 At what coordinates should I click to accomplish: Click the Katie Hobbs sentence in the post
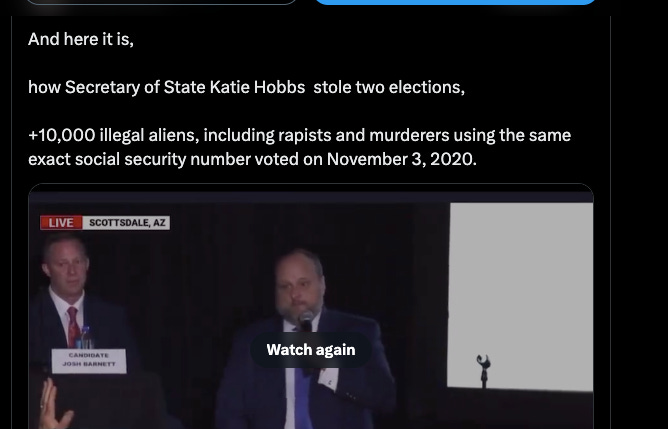246,87
